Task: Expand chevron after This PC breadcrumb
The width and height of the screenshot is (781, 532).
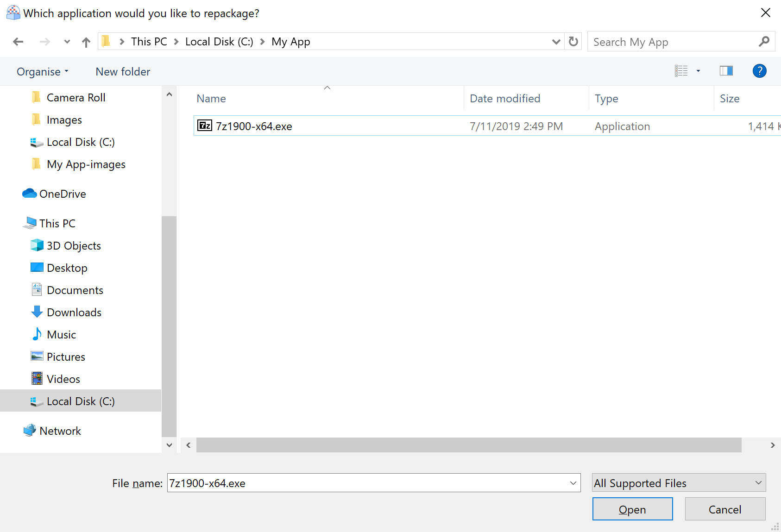Action: [176, 42]
